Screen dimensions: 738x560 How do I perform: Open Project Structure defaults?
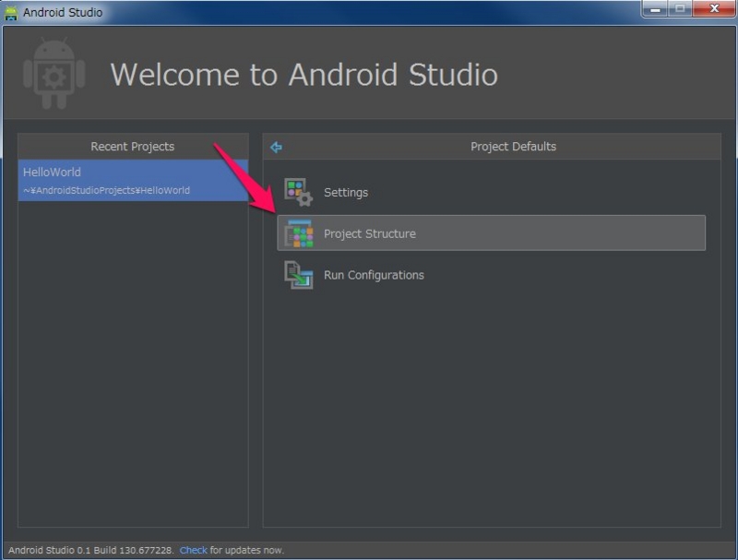point(492,232)
